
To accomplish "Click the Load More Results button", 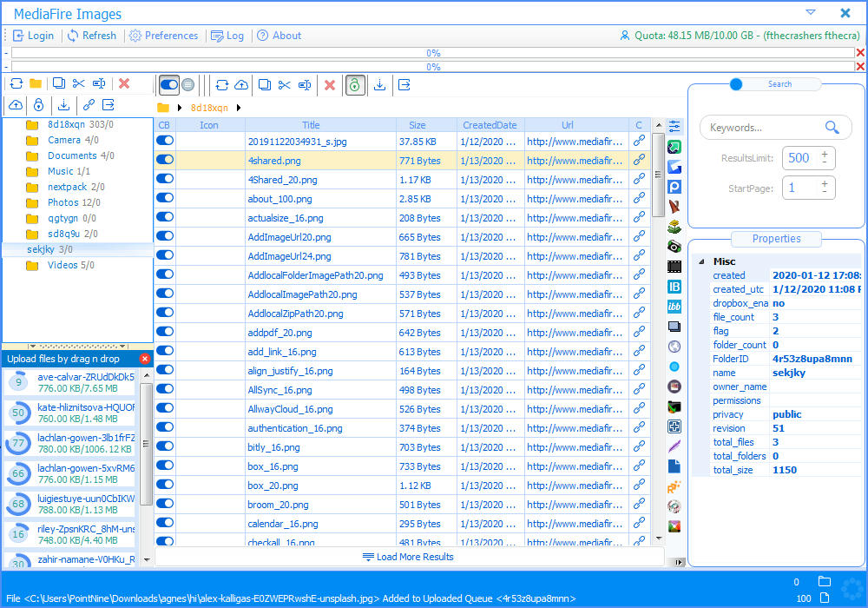I will (408, 557).
